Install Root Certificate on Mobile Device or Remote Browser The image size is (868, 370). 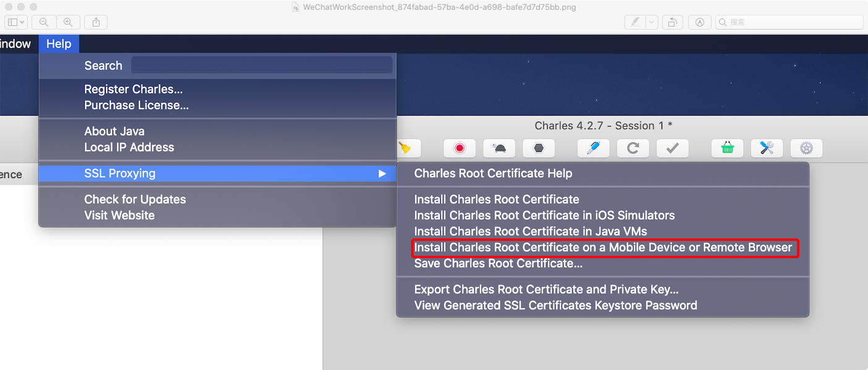tap(603, 248)
